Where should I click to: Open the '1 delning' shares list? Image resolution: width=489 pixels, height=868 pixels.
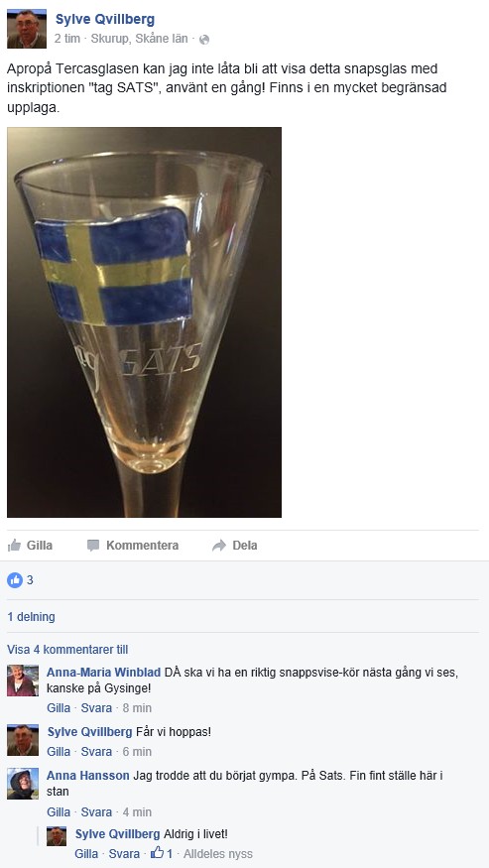pyautogui.click(x=31, y=617)
